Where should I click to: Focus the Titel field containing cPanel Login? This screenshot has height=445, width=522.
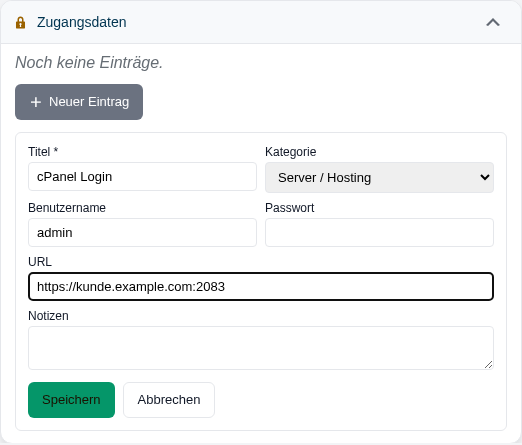tap(142, 177)
